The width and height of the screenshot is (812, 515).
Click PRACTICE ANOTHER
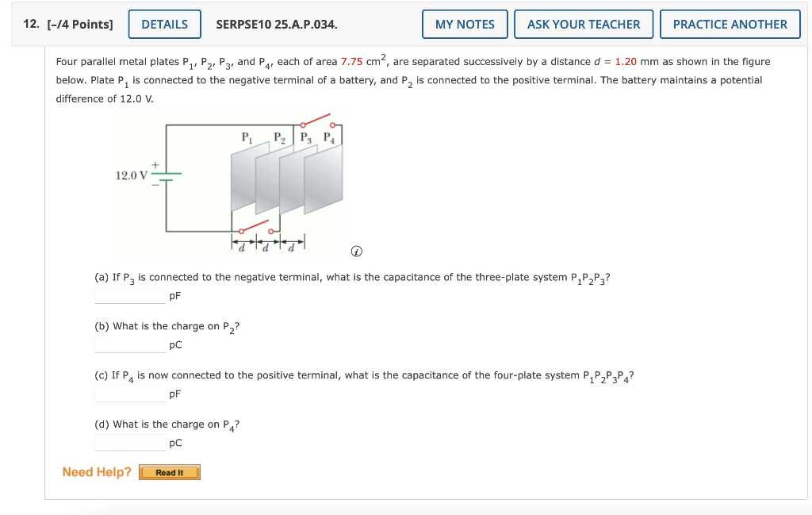tap(730, 24)
